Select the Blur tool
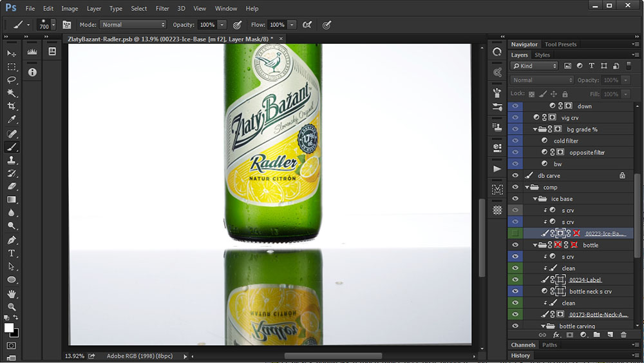 tap(12, 213)
